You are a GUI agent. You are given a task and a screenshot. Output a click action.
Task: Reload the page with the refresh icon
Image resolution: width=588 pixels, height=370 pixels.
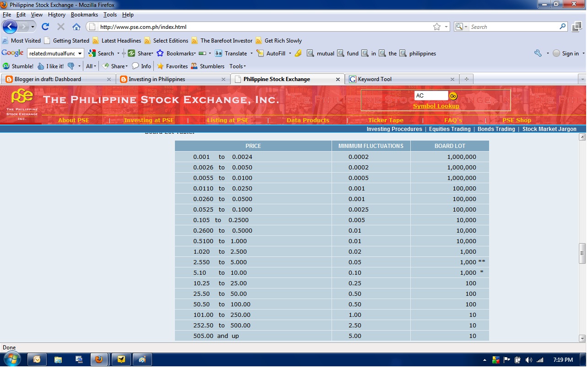point(45,26)
